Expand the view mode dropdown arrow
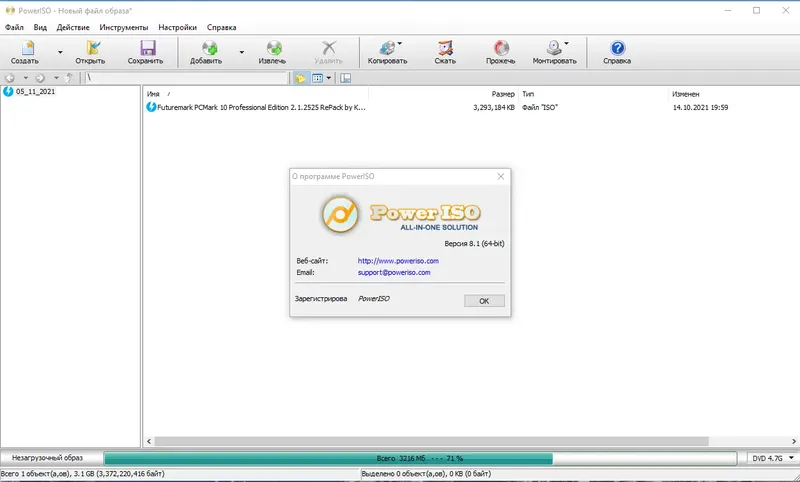Viewport: 800px width, 482px height. tap(329, 78)
